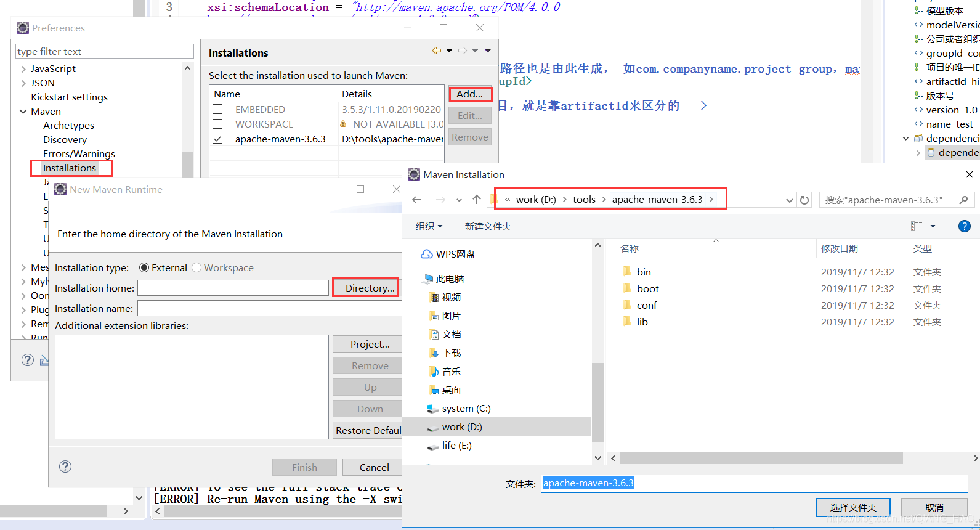Viewport: 980px width, 530px height.
Task: Click the forward navigation arrow in Installations header
Action: [463, 51]
